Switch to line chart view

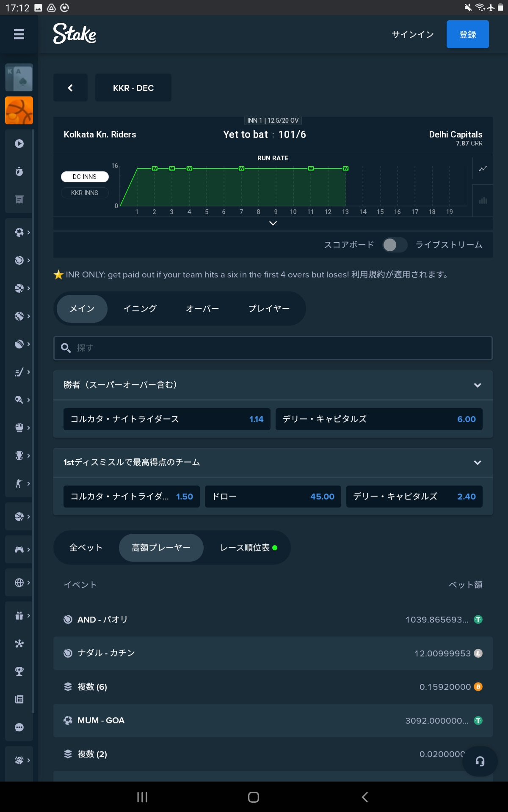click(483, 169)
